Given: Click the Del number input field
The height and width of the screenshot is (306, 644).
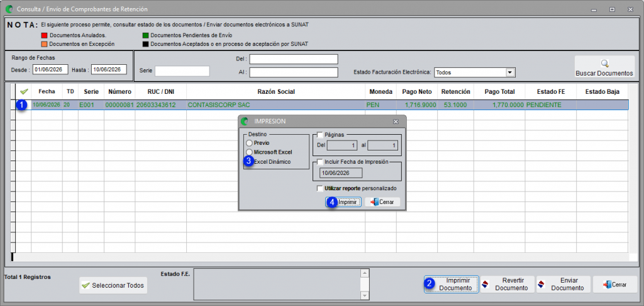Looking at the screenshot, I should (294, 59).
